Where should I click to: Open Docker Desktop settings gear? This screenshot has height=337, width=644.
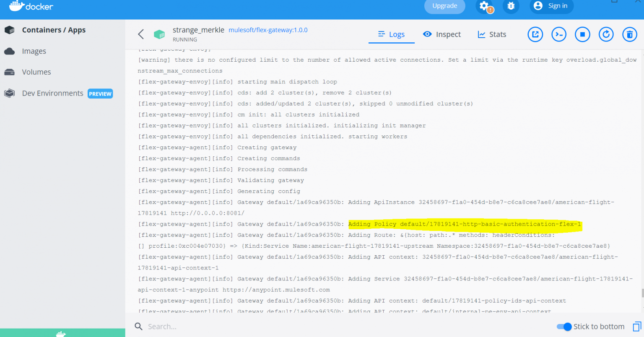pos(484,6)
